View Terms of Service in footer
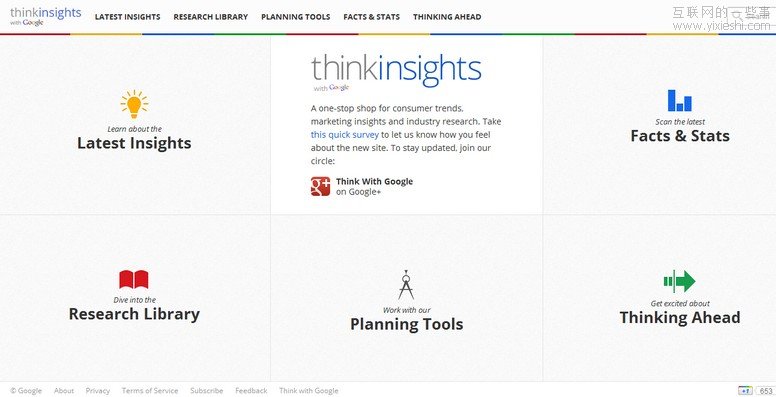 [150, 391]
